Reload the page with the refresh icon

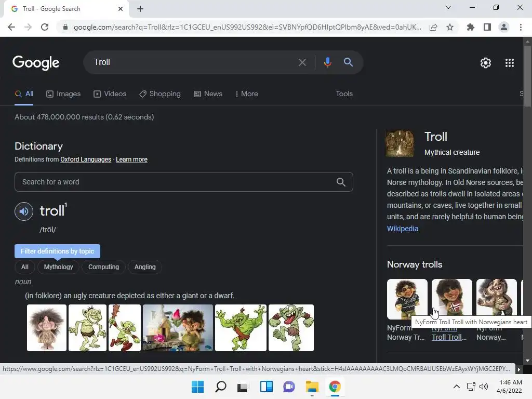[x=45, y=27]
